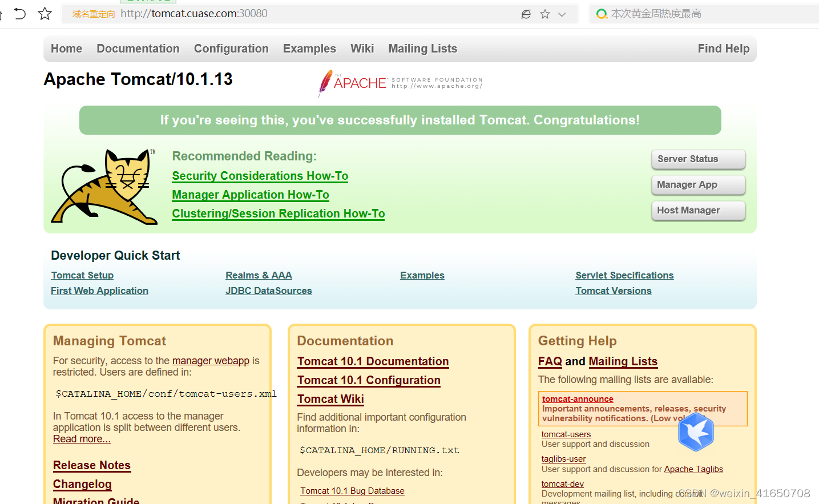Click the Manager App button
Image resolution: width=819 pixels, height=504 pixels.
click(699, 185)
